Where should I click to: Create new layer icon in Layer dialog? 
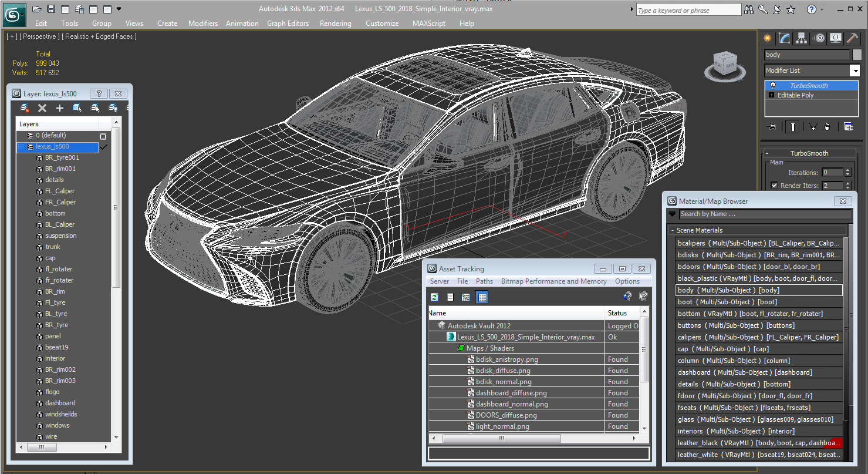pos(25,108)
